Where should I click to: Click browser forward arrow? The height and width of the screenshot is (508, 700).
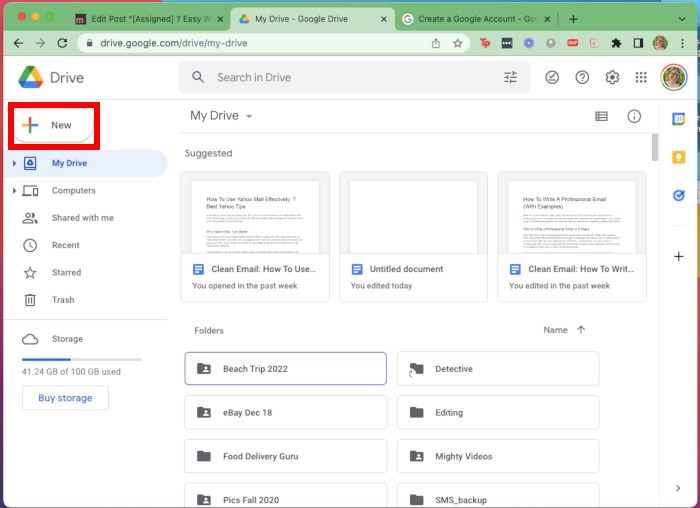coord(40,43)
